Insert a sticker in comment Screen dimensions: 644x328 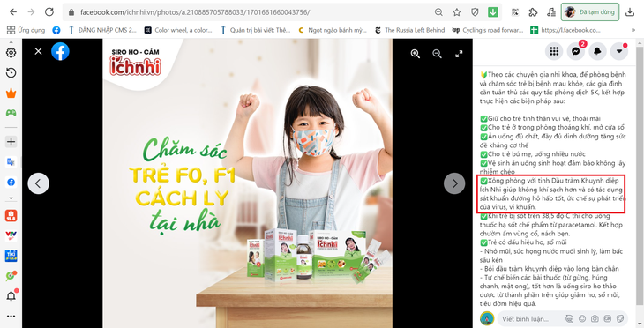[x=620, y=318]
